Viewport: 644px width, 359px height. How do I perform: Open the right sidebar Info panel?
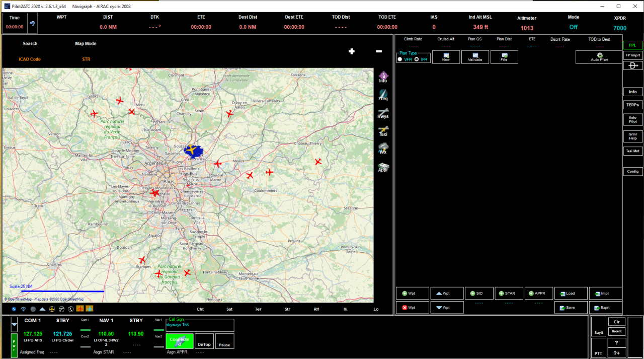633,92
